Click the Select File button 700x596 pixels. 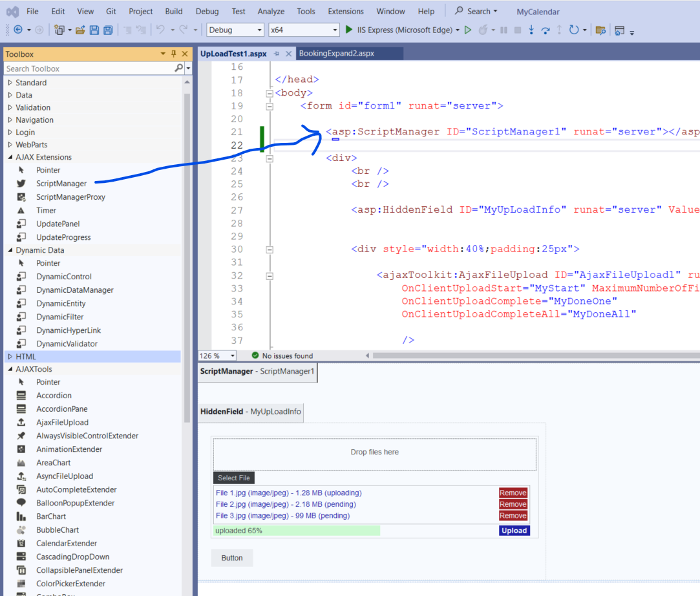click(233, 478)
